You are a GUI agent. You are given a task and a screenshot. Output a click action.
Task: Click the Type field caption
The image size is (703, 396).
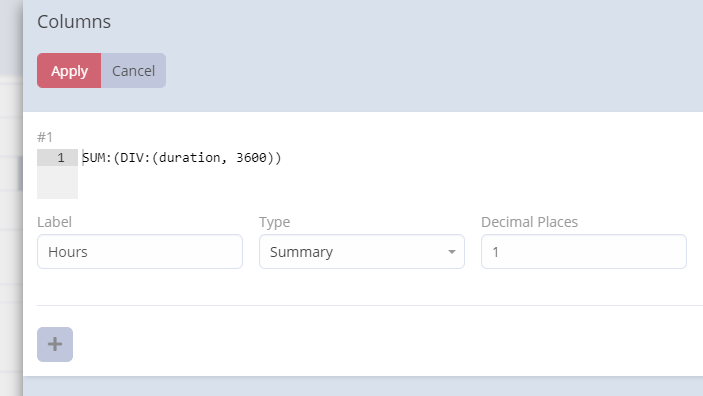[x=274, y=222]
